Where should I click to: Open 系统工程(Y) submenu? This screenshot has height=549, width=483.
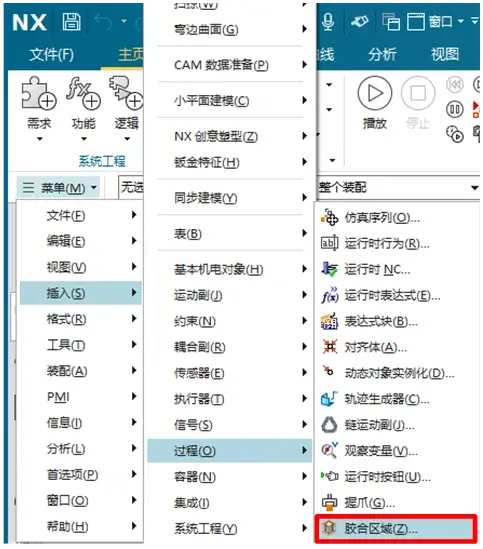[230, 528]
